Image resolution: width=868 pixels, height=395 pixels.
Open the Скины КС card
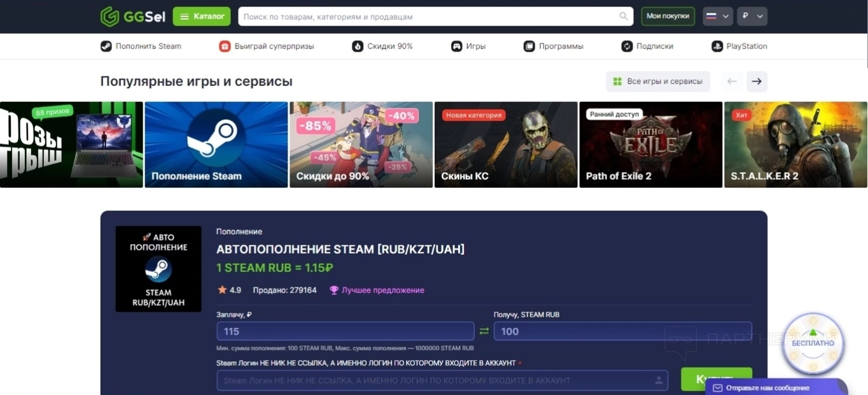click(x=506, y=145)
